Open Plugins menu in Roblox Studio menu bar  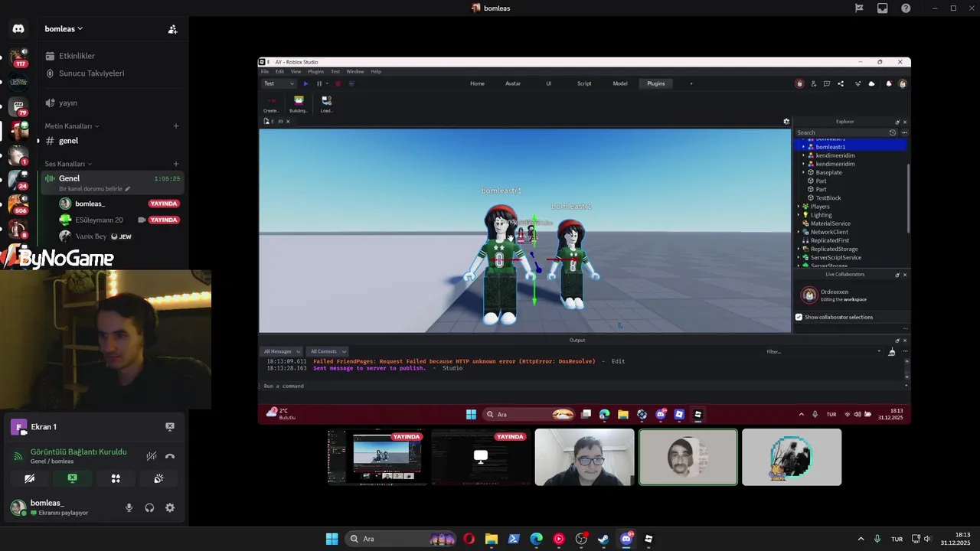tap(315, 71)
